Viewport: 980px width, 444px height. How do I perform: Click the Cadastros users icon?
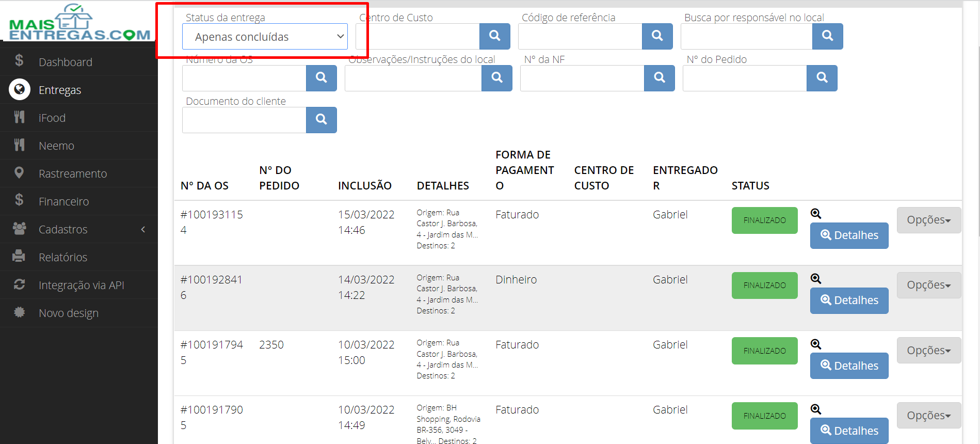pos(19,228)
